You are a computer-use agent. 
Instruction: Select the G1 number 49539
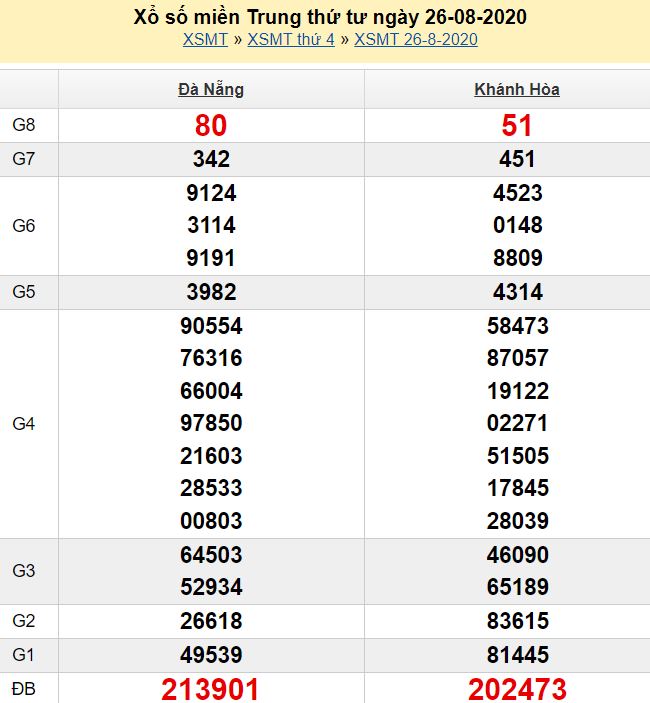coord(211,655)
